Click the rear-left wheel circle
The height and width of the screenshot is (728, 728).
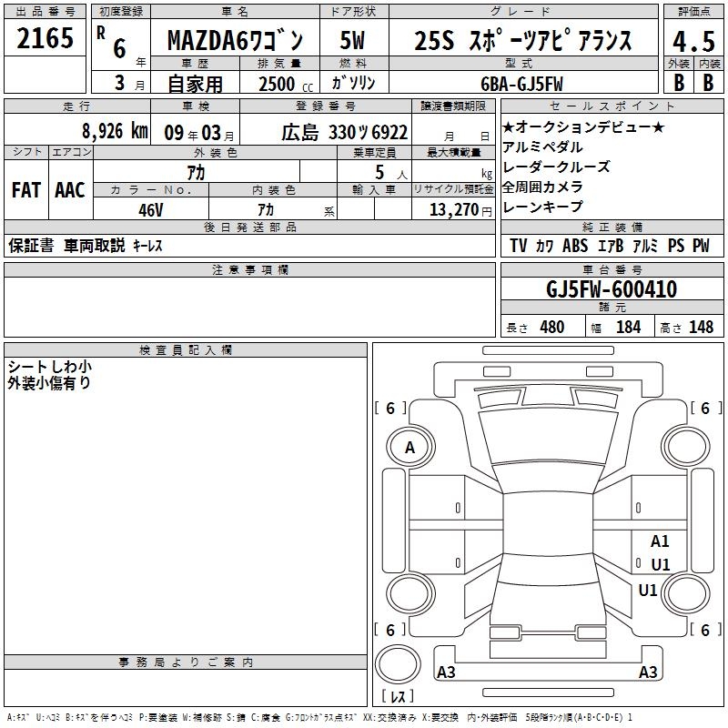[x=411, y=594]
